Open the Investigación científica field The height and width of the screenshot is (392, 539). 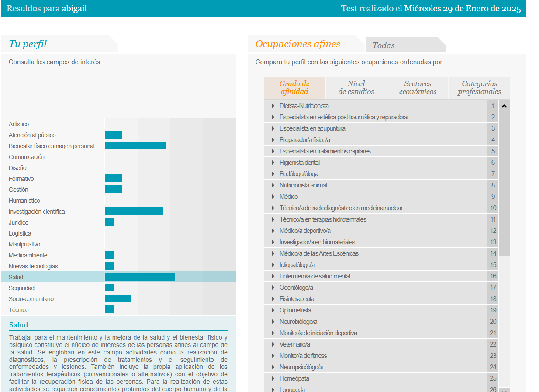pyautogui.click(x=37, y=212)
